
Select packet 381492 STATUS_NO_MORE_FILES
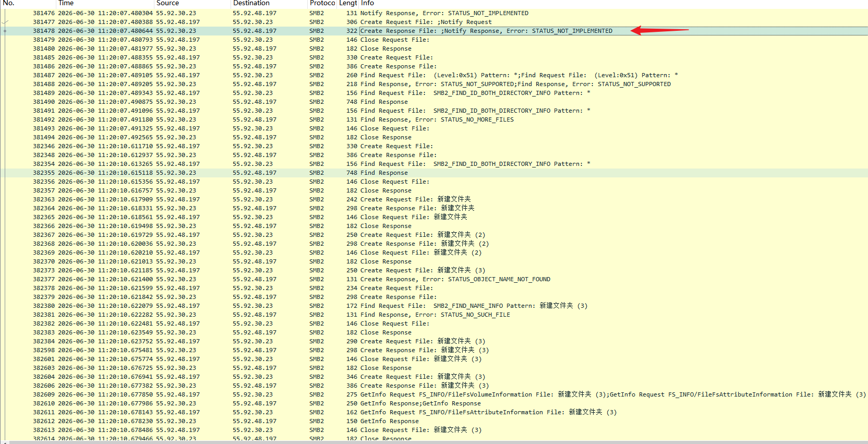(434, 119)
